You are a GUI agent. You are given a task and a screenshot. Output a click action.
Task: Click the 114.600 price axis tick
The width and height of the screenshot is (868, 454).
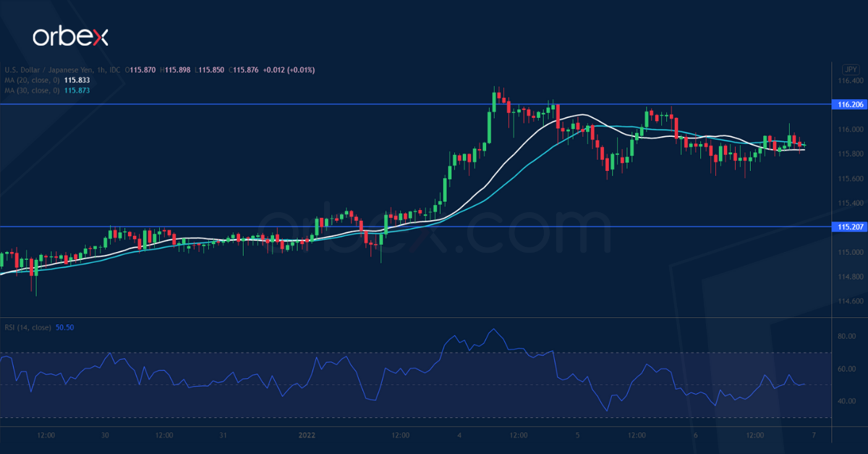(x=850, y=301)
